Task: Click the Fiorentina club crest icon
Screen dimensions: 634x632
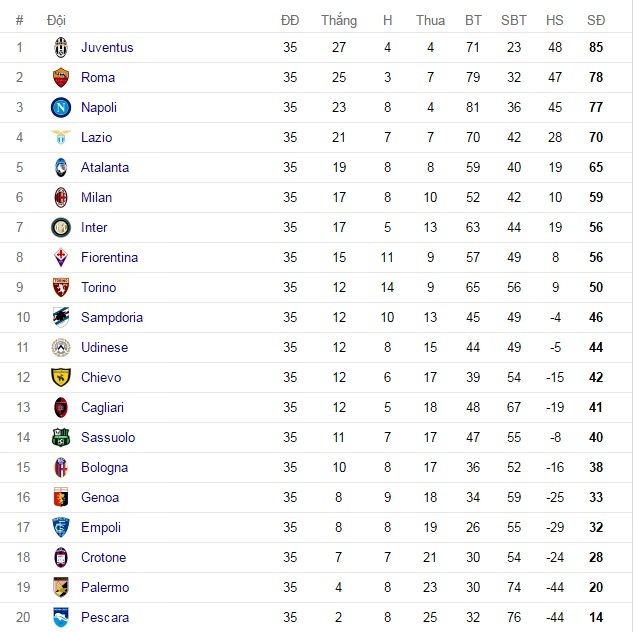Action: click(x=61, y=257)
